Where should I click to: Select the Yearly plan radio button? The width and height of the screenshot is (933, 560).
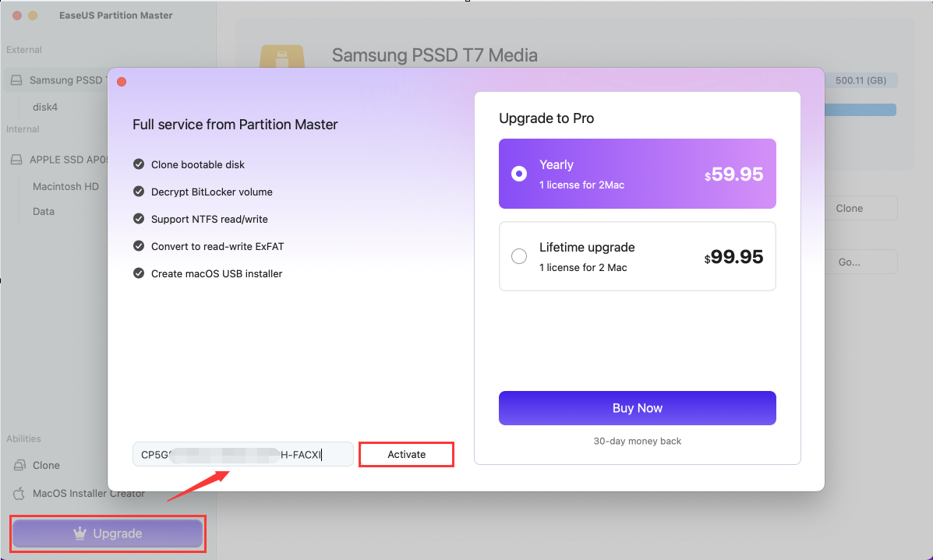(519, 174)
